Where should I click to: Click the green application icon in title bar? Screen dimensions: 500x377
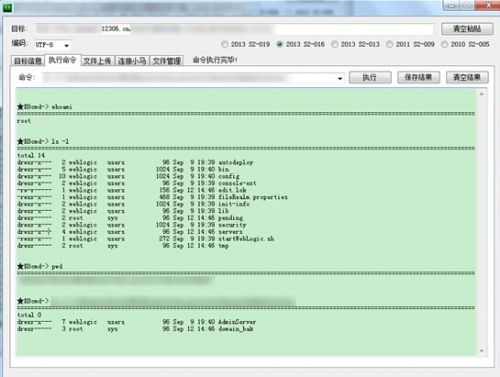[x=7, y=7]
